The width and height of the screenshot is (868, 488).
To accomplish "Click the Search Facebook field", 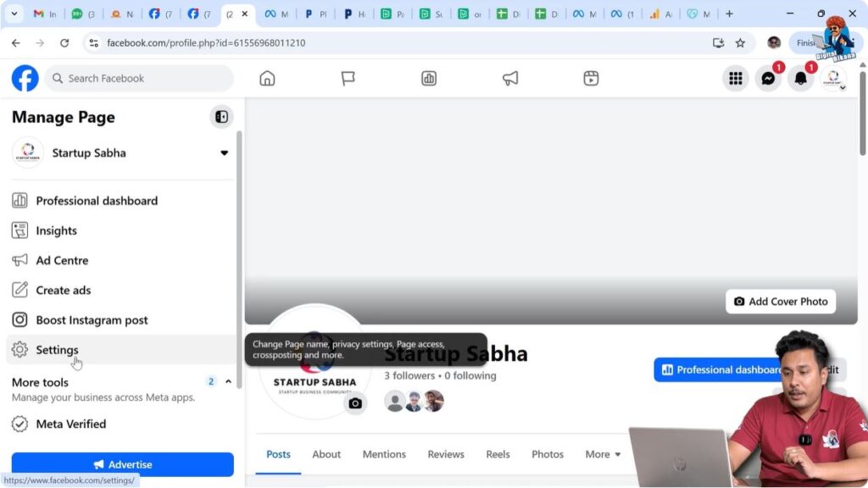I will pos(140,79).
